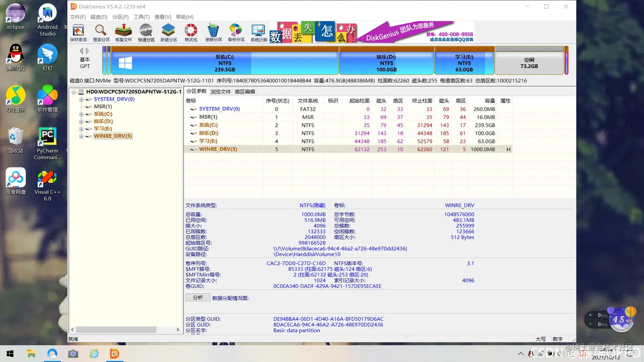Click the tree panel horizontal scrollbar thumb
The height and width of the screenshot is (362, 644).
[x=116, y=330]
